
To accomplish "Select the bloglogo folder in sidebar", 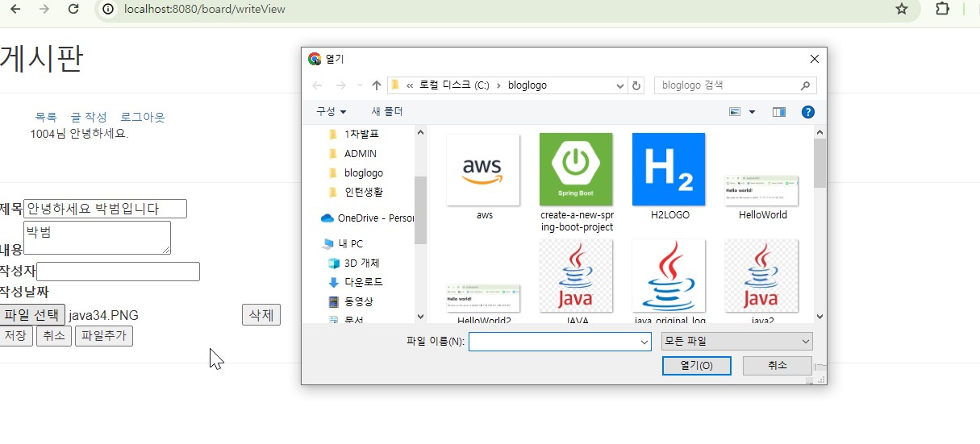I will click(355, 172).
